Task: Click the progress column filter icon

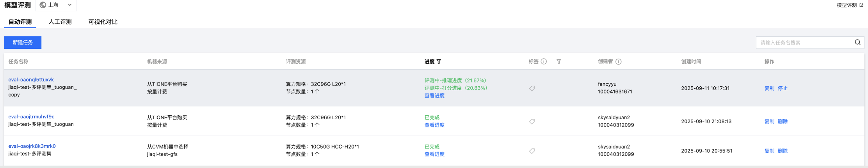Action: tap(439, 62)
